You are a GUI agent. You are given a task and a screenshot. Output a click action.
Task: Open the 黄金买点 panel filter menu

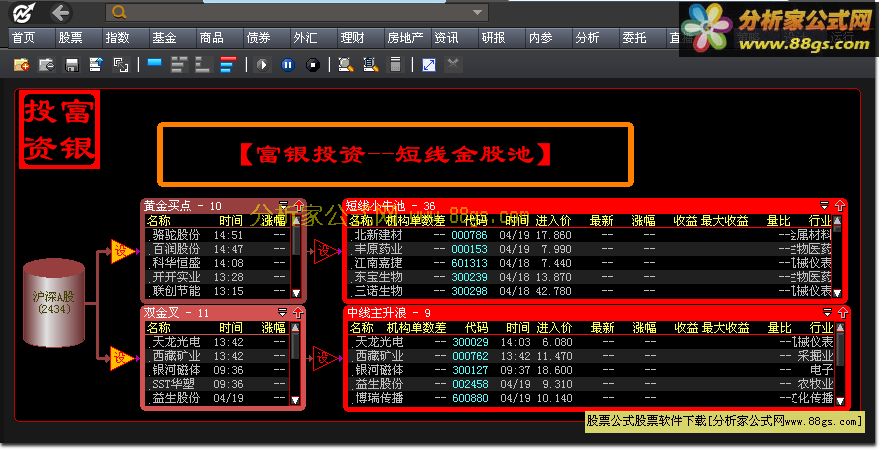point(283,206)
